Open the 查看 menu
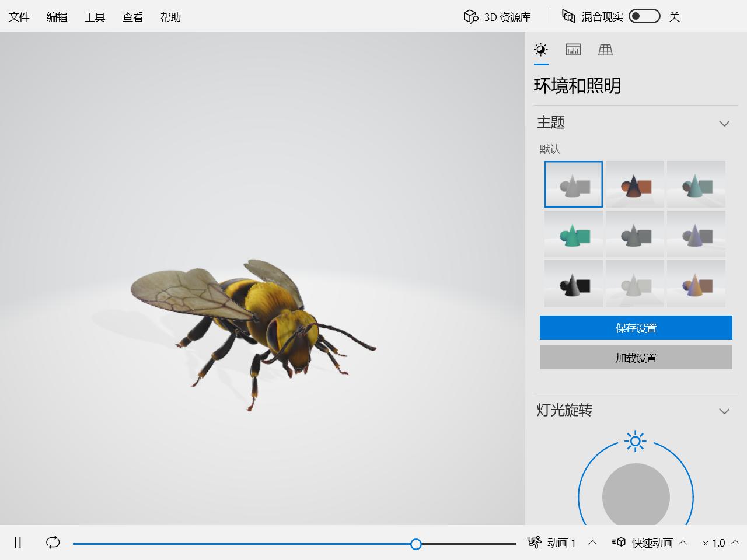This screenshot has width=747, height=560. tap(132, 17)
